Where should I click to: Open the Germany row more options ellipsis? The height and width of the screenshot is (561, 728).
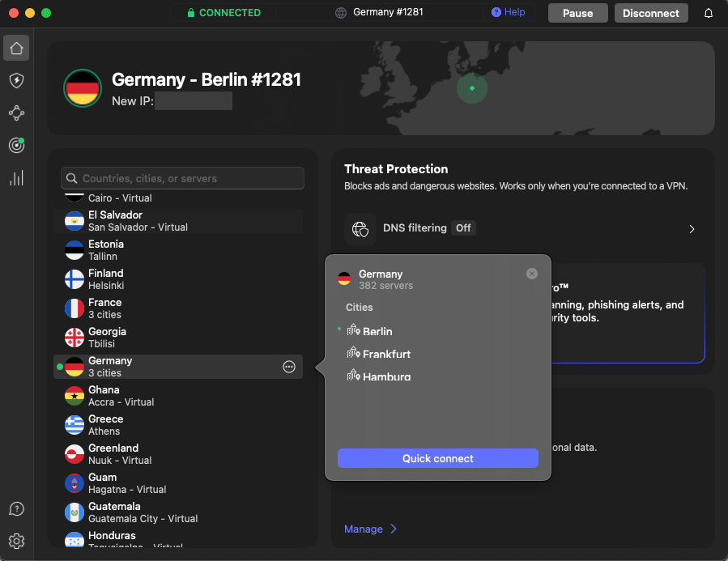coord(289,367)
